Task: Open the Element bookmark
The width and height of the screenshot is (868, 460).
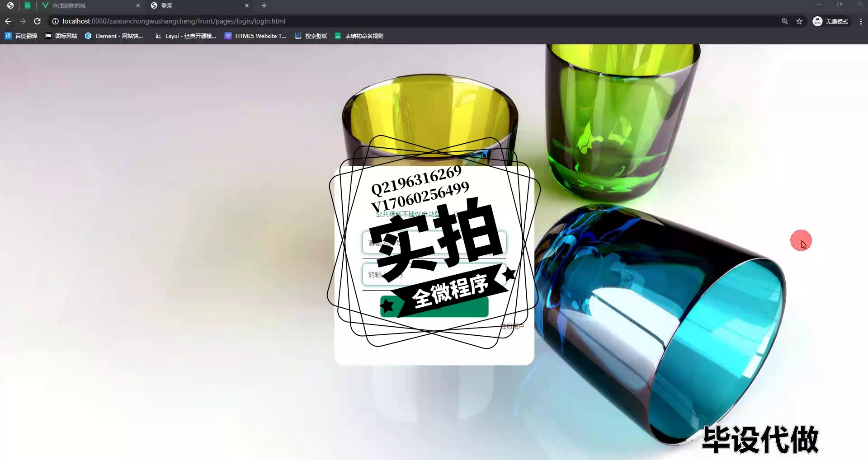Action: click(114, 36)
